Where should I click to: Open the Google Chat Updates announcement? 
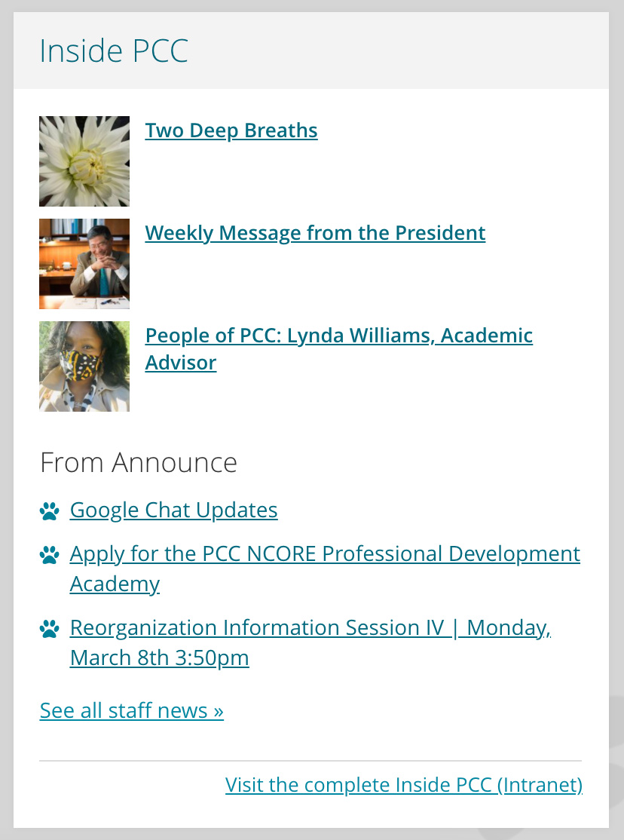[173, 510]
